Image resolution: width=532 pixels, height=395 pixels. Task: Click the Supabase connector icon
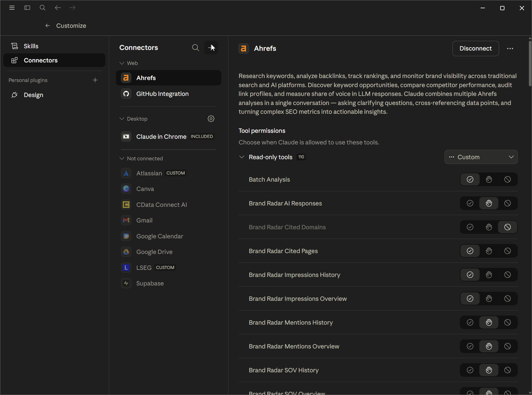pos(126,283)
